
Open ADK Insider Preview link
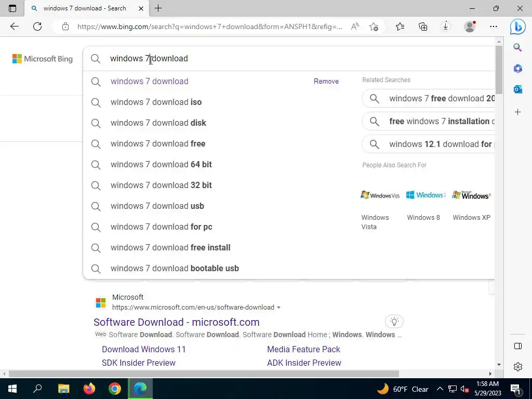[x=304, y=363]
